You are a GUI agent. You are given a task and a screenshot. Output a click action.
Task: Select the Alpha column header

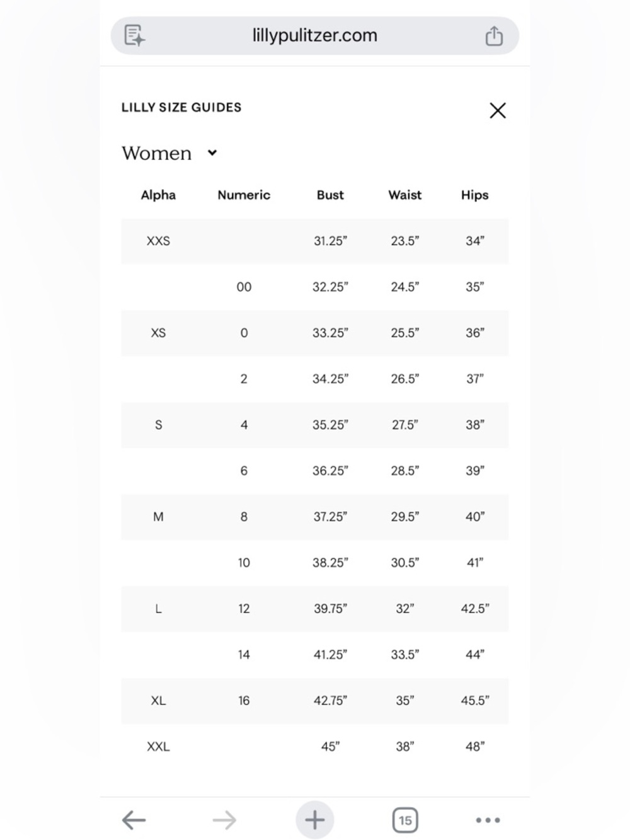(158, 195)
